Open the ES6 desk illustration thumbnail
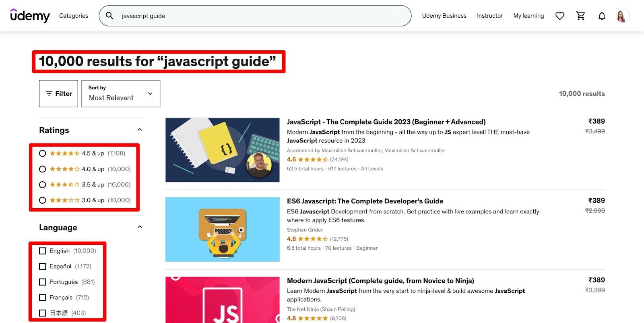The image size is (644, 323). click(x=223, y=230)
